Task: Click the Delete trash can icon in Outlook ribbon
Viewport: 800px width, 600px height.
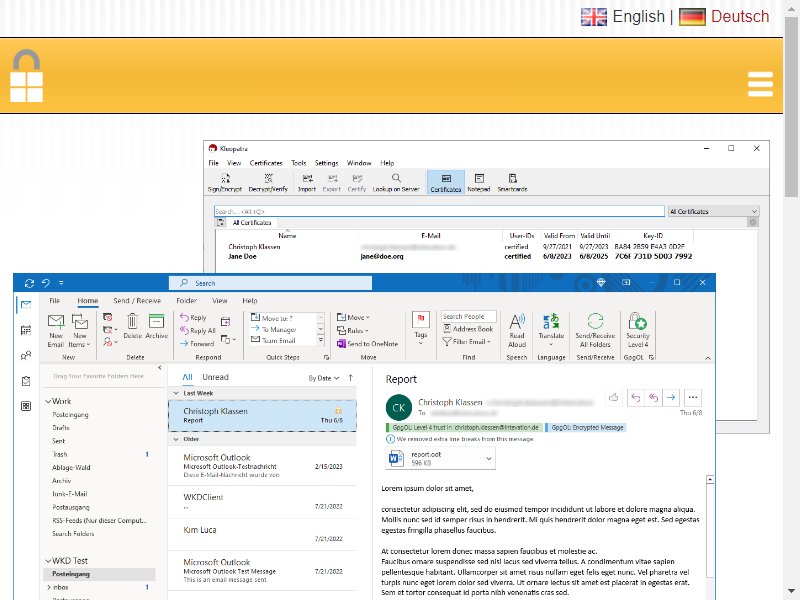Action: coord(132,326)
